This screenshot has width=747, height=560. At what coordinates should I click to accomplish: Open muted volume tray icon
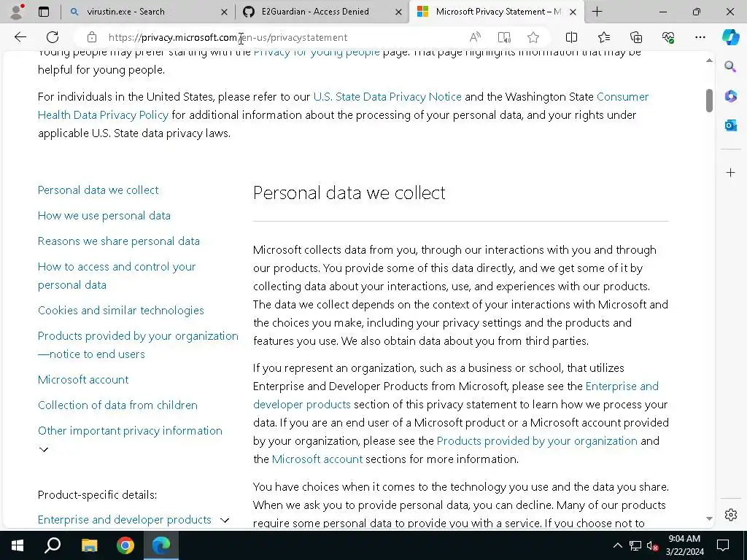653,545
